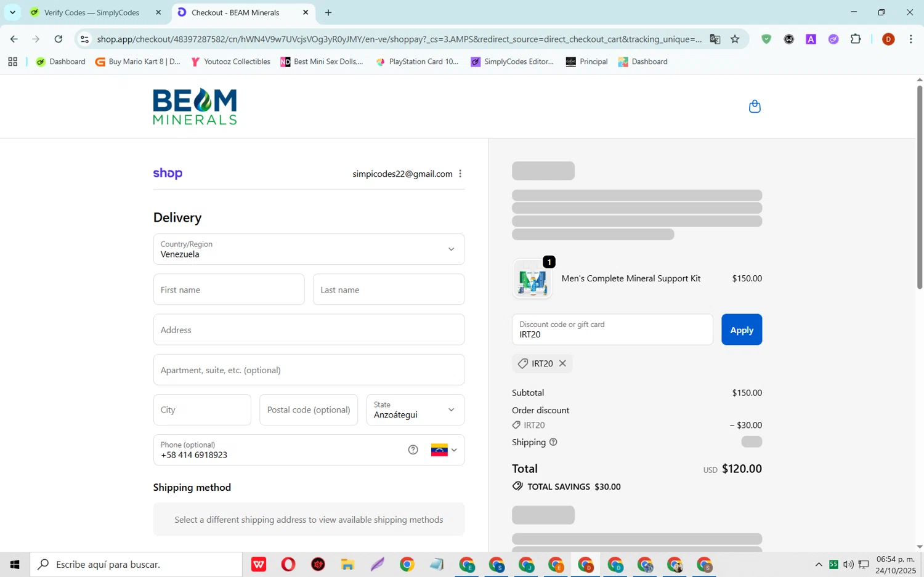Viewport: 924px width, 577px height.
Task: Open the apps grid in bookmarks bar
Action: click(12, 62)
